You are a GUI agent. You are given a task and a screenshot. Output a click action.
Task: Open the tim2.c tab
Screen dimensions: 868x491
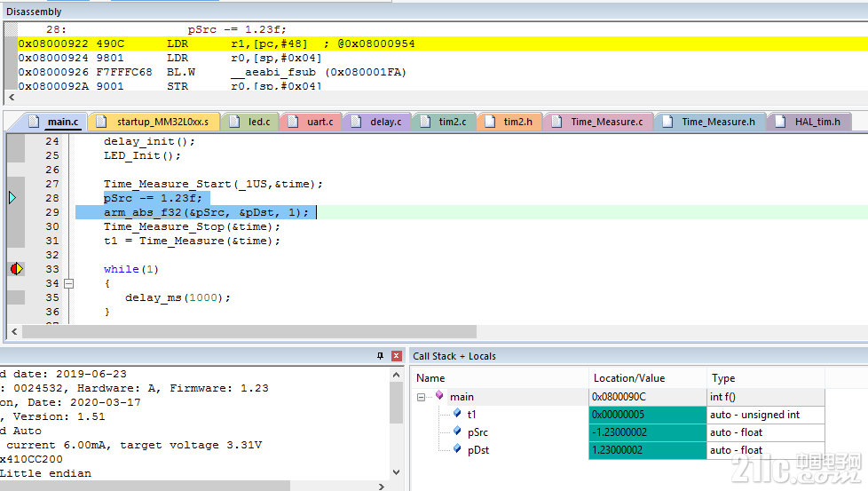pyautogui.click(x=445, y=122)
